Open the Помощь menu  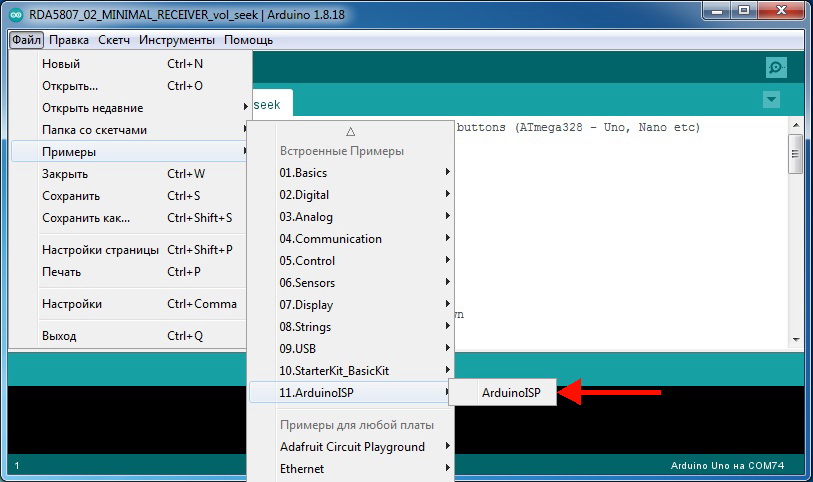(248, 40)
